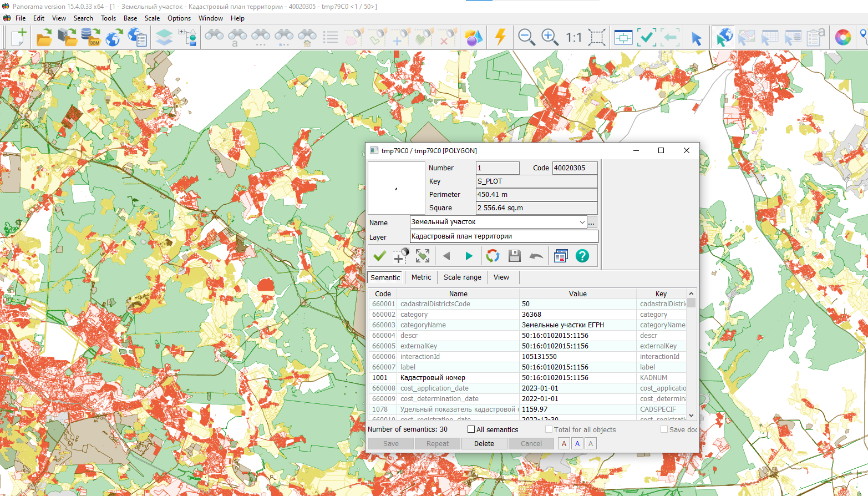Open globe with clipboard list icon

coord(137,38)
